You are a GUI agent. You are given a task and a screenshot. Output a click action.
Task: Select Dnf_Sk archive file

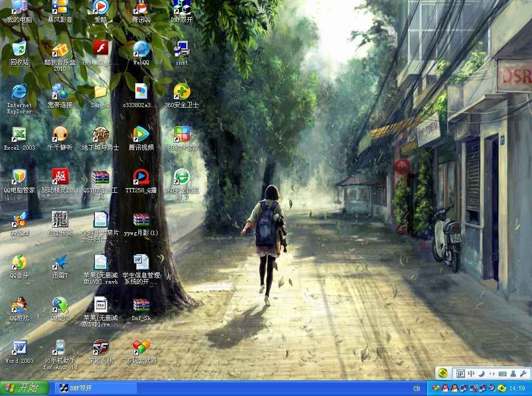click(x=141, y=309)
